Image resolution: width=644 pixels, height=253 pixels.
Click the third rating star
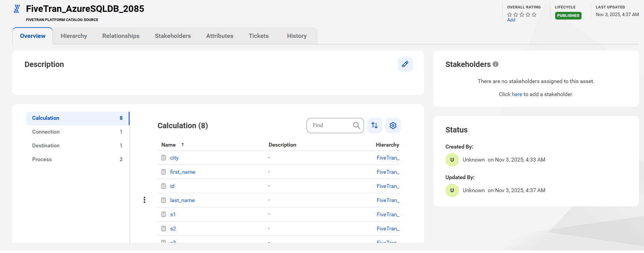[522, 15]
